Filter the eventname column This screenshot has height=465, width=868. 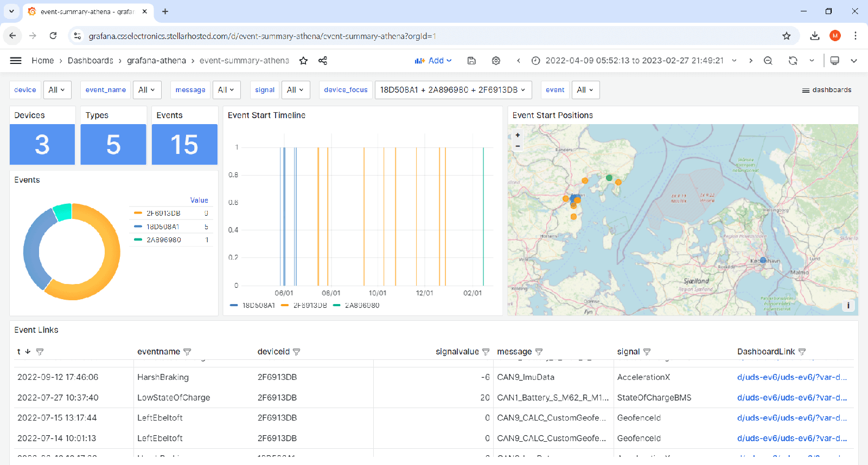[187, 352]
